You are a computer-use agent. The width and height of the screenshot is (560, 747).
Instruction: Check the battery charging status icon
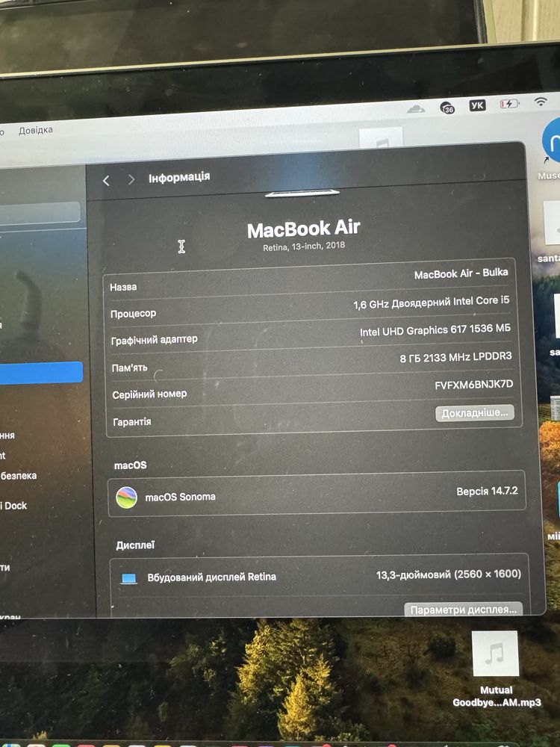pos(509,103)
